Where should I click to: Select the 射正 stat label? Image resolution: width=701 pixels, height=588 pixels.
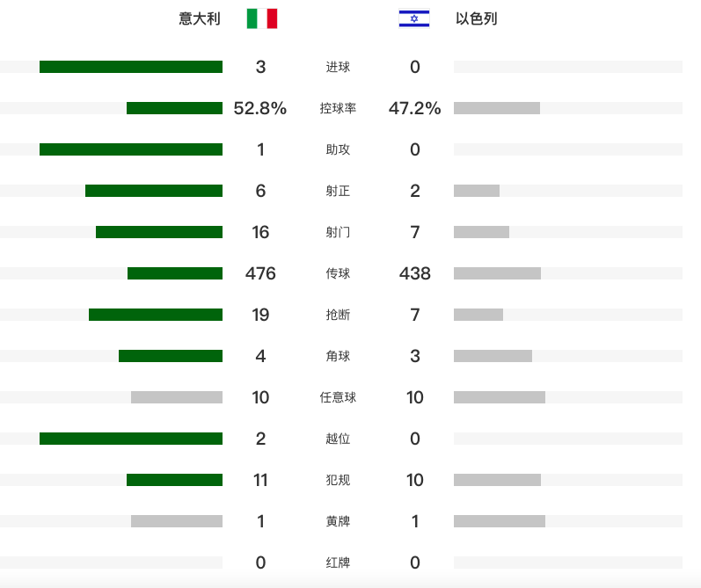338,191
